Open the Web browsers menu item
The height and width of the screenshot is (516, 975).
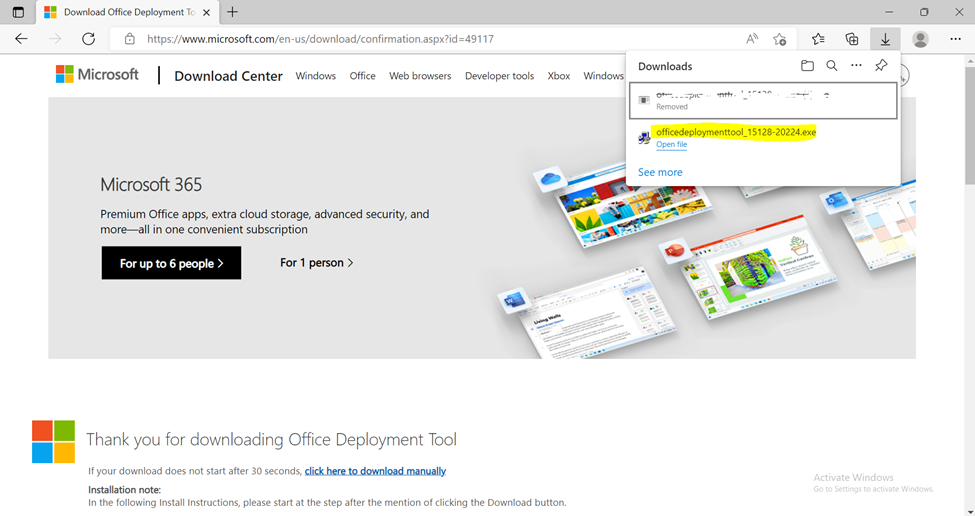point(420,76)
